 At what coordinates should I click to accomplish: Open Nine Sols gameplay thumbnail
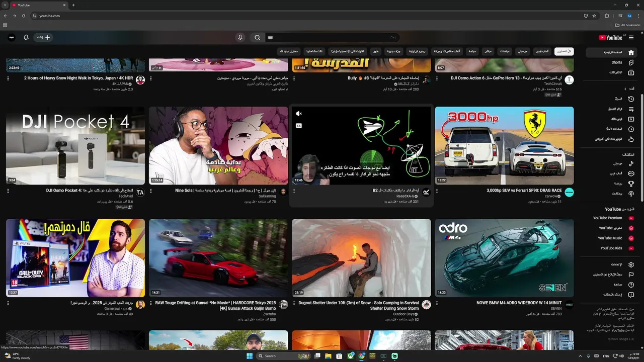pos(218,145)
